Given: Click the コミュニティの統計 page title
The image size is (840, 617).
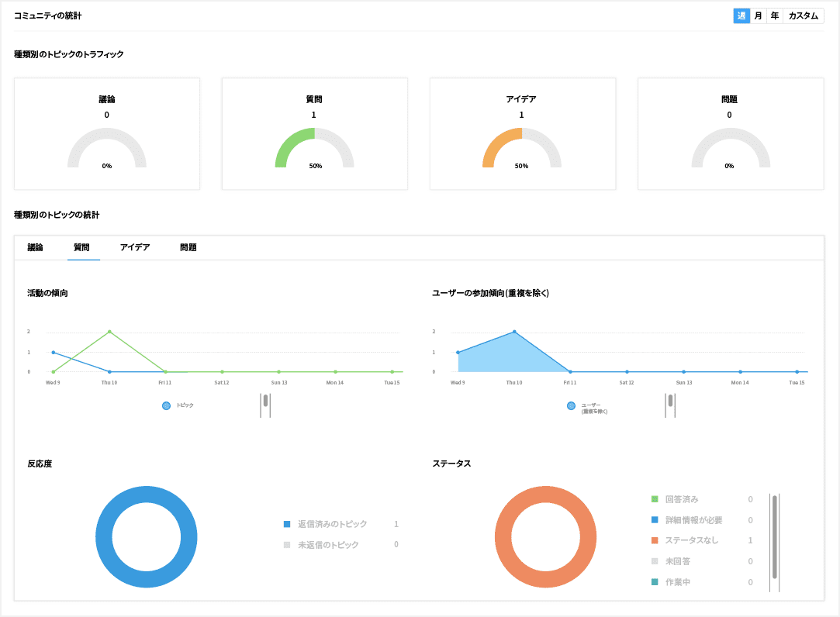Looking at the screenshot, I should click(x=47, y=16).
